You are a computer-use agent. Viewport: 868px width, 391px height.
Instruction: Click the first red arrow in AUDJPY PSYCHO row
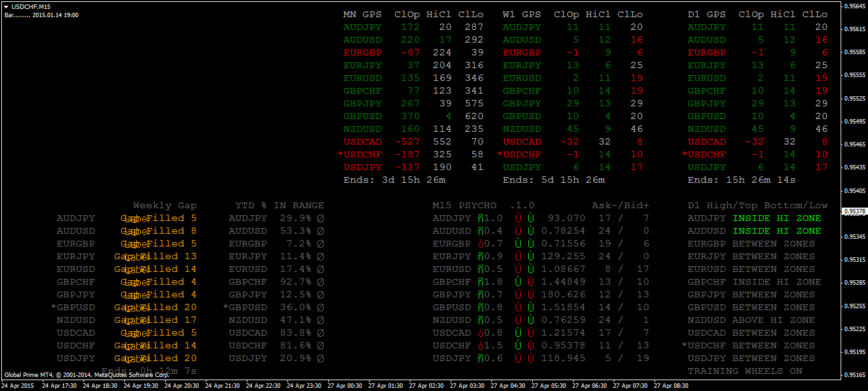click(519, 218)
